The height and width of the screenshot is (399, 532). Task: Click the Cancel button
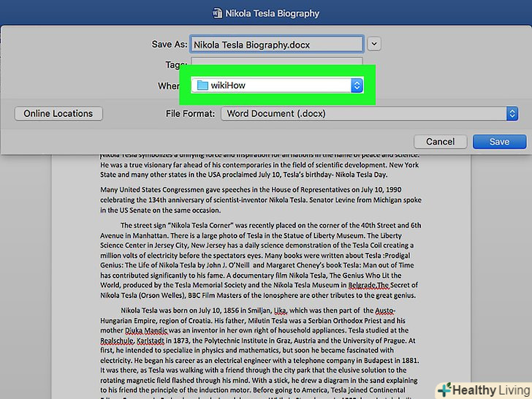coord(440,142)
